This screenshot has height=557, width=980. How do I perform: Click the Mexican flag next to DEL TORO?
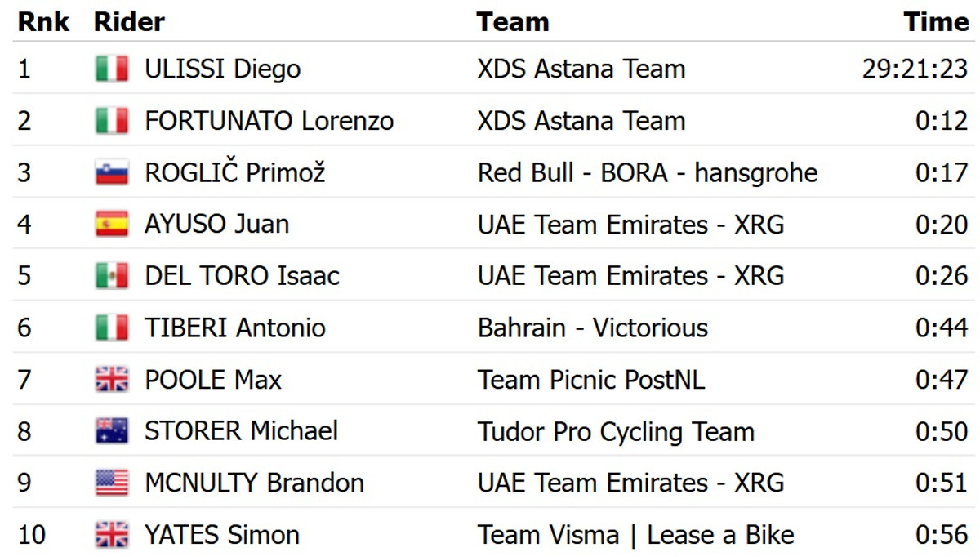[112, 276]
